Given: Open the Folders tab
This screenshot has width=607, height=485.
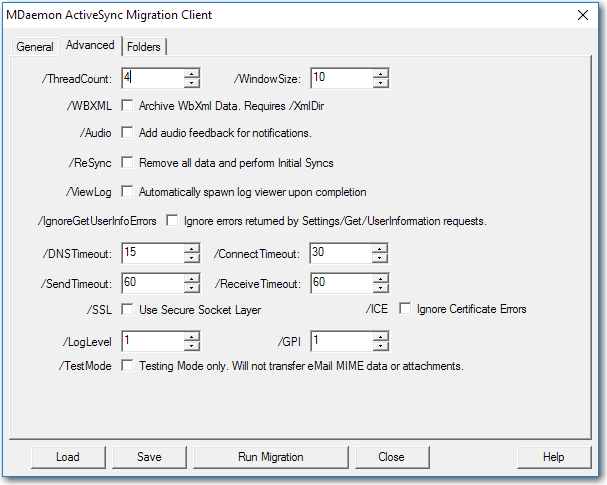Looking at the screenshot, I should (x=145, y=47).
